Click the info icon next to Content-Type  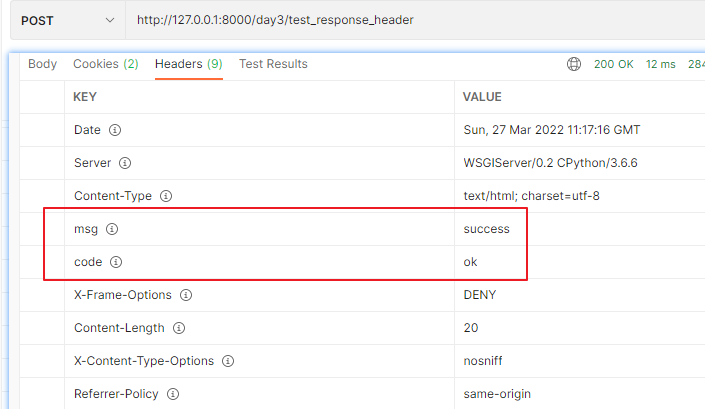166,196
